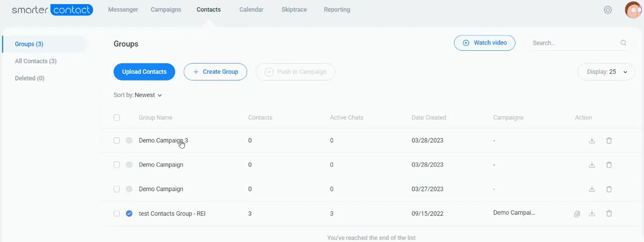Click date 03/27/2023 cell
644x242 pixels.
coord(427,189)
